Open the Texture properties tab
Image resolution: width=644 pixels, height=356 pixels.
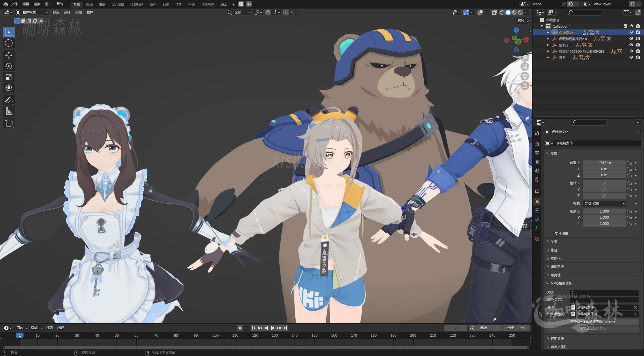(537, 239)
